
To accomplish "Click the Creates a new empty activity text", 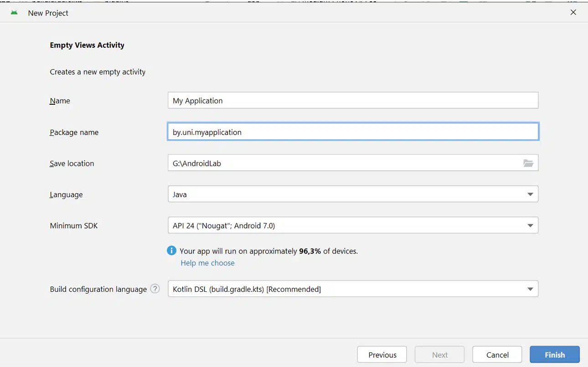I will coord(98,72).
